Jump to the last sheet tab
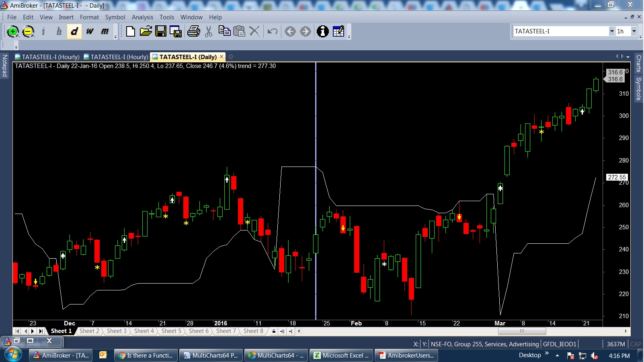This screenshot has height=362, width=644. pos(41,331)
